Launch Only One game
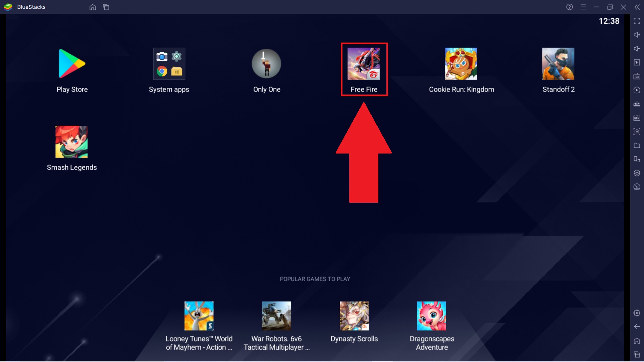The height and width of the screenshot is (362, 644). coord(266,69)
